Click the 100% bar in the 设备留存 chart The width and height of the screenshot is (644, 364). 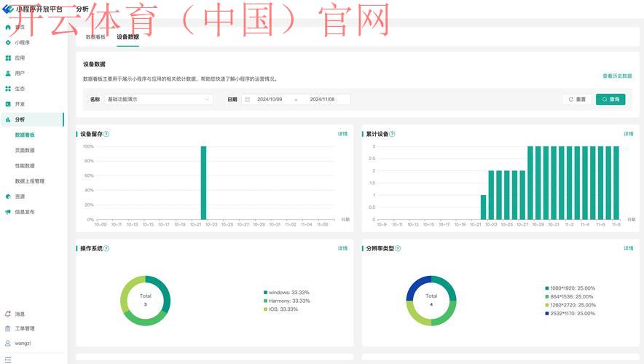click(203, 183)
